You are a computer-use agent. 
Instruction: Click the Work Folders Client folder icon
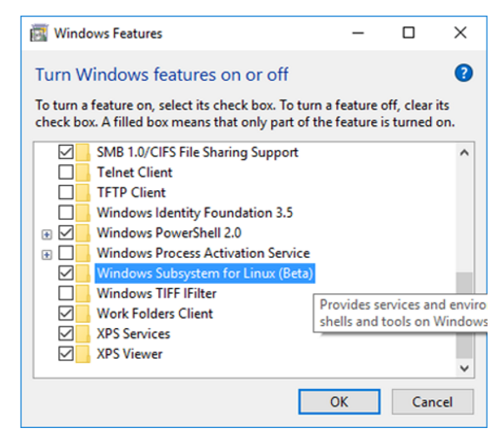(83, 313)
